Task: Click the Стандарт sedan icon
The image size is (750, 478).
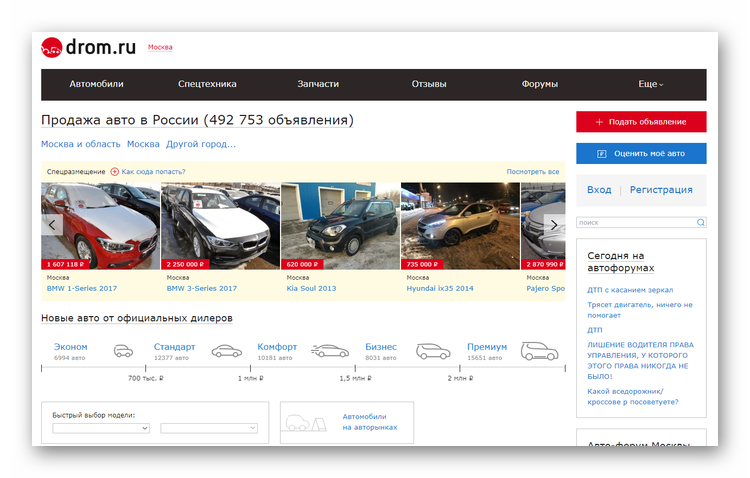Action: point(227,351)
